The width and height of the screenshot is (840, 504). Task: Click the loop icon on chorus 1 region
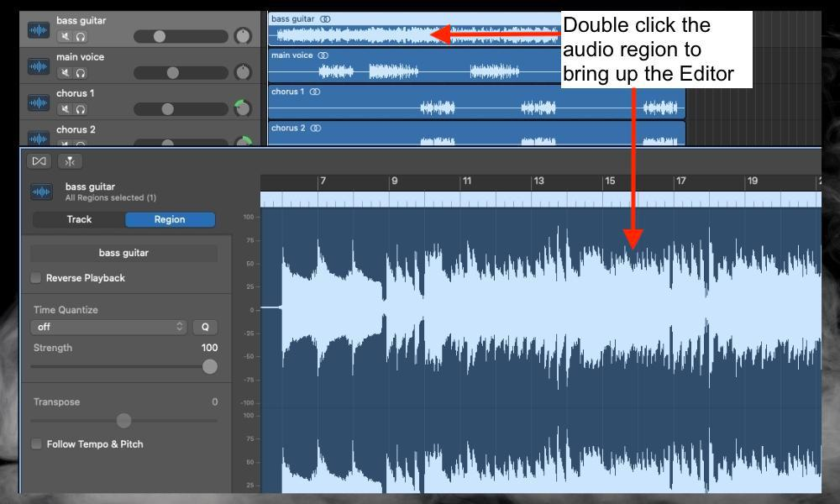[x=315, y=92]
